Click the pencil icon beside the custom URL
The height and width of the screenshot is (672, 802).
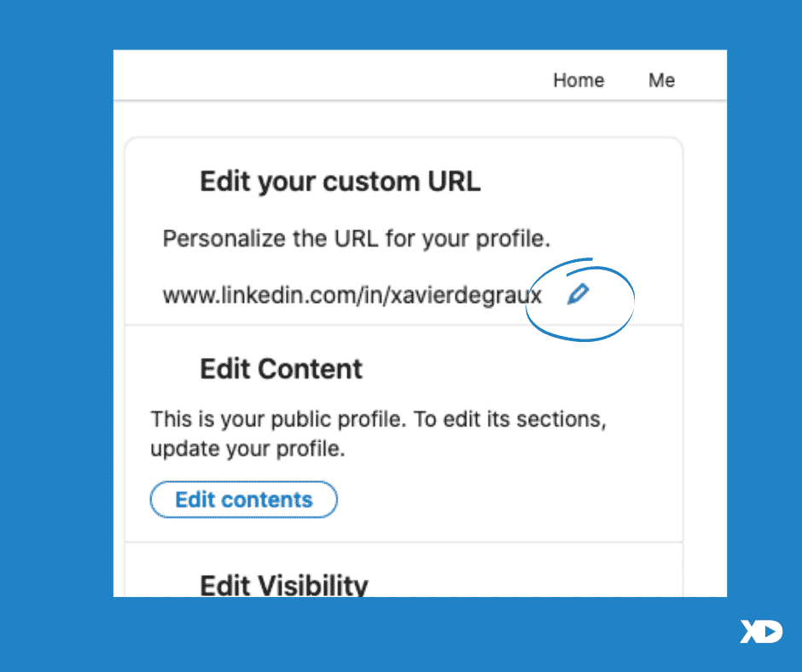click(x=578, y=293)
